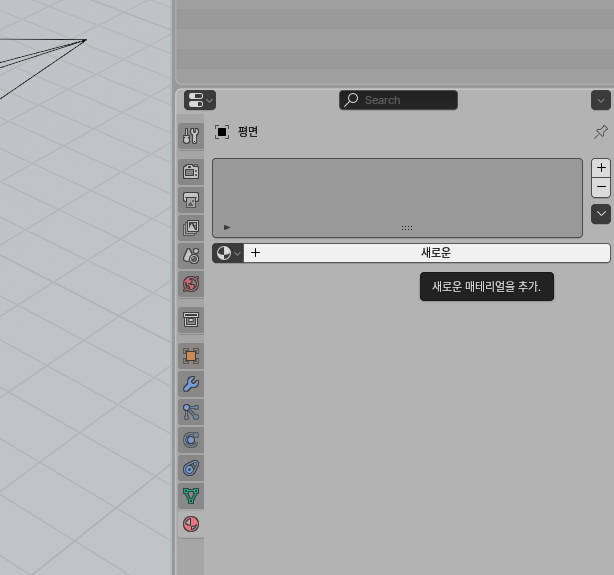Open the Object properties tab
This screenshot has width=614, height=575.
191,356
